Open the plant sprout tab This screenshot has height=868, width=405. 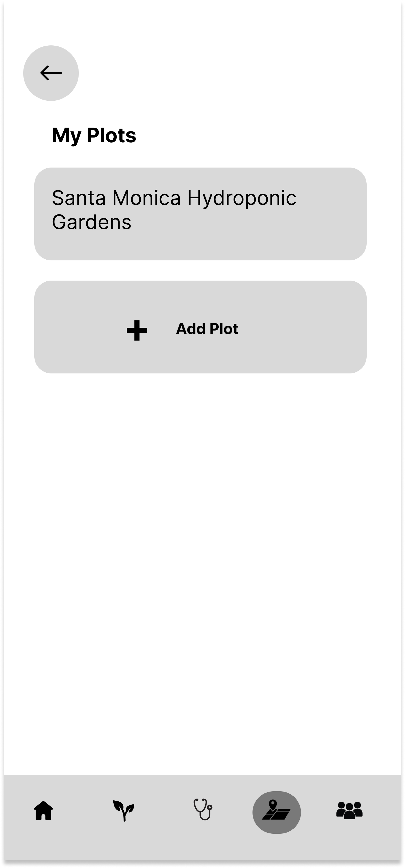tap(124, 810)
